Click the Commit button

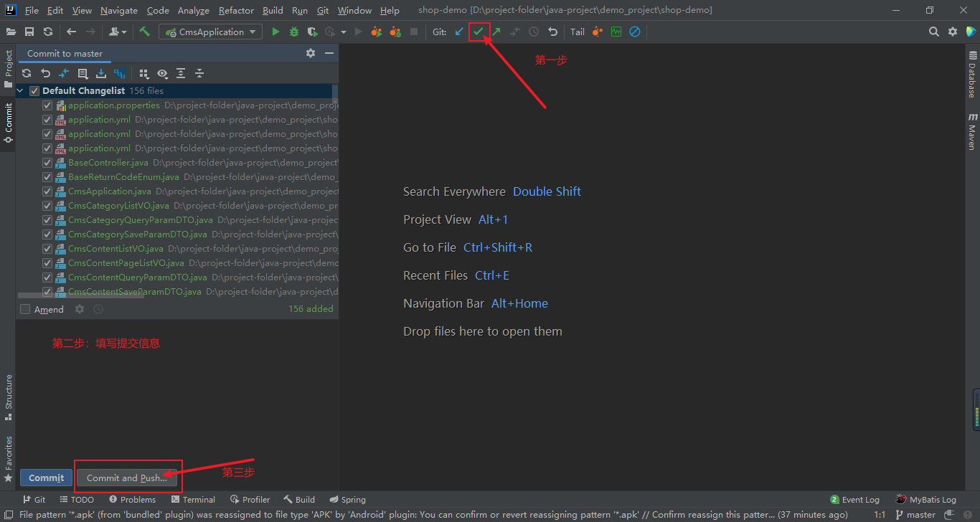pyautogui.click(x=47, y=478)
